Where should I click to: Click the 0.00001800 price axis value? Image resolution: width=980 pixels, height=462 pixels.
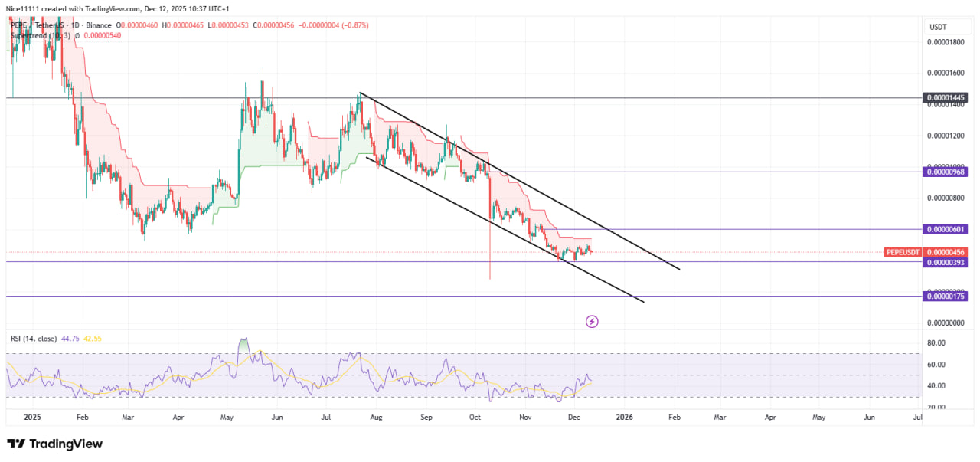click(946, 42)
